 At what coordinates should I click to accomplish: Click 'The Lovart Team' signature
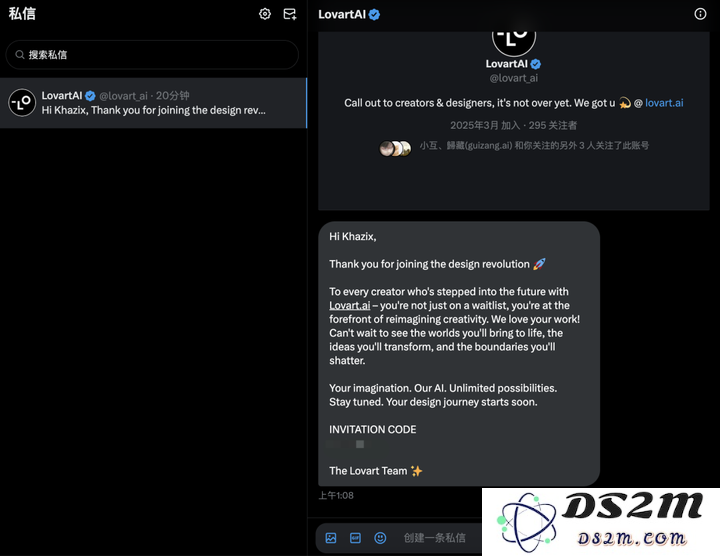click(x=368, y=471)
